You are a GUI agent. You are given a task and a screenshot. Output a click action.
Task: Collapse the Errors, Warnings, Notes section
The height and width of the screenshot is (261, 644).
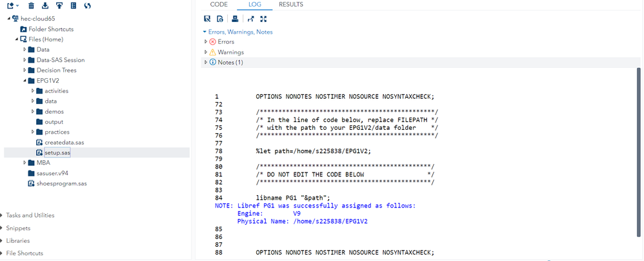click(x=205, y=32)
